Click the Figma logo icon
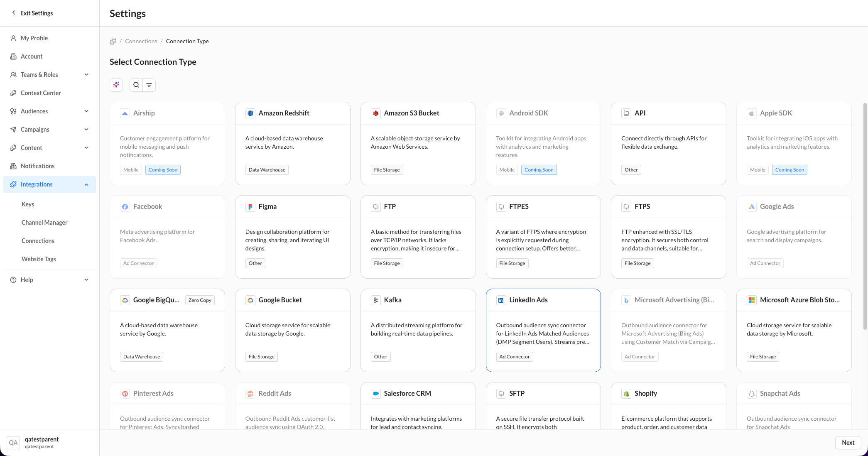 [x=250, y=207]
